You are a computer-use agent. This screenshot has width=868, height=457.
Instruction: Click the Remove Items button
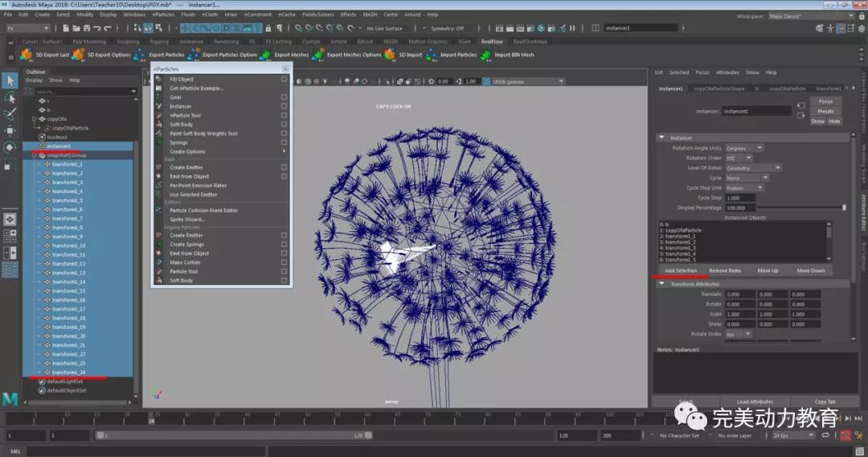tap(724, 270)
